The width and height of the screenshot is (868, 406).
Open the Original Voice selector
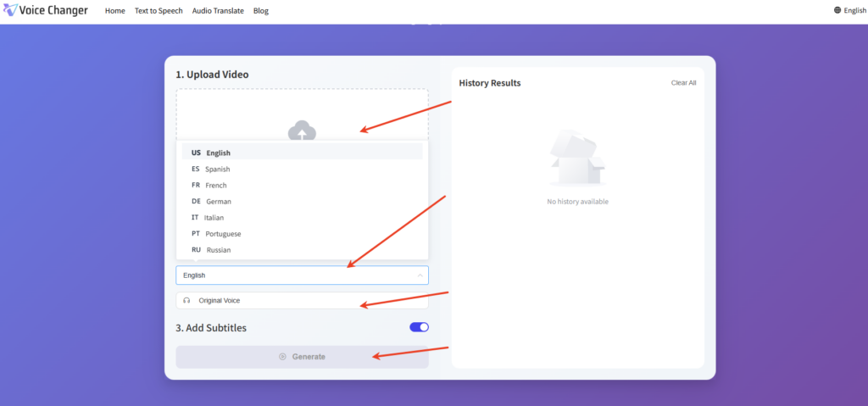pos(303,300)
